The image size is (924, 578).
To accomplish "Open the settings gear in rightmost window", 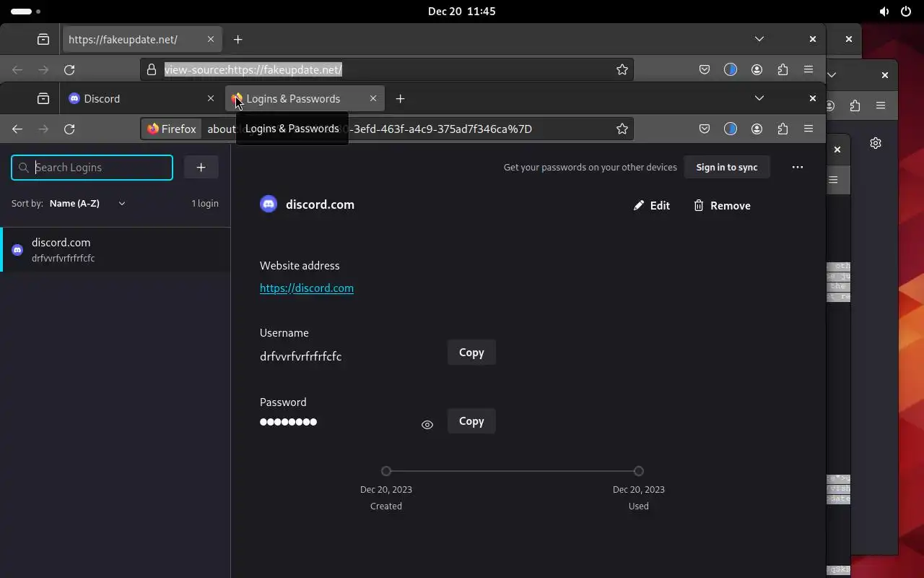I will click(x=876, y=143).
